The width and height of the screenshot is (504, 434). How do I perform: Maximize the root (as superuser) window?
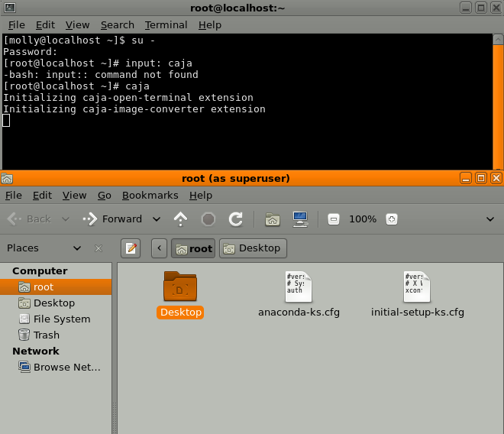481,178
